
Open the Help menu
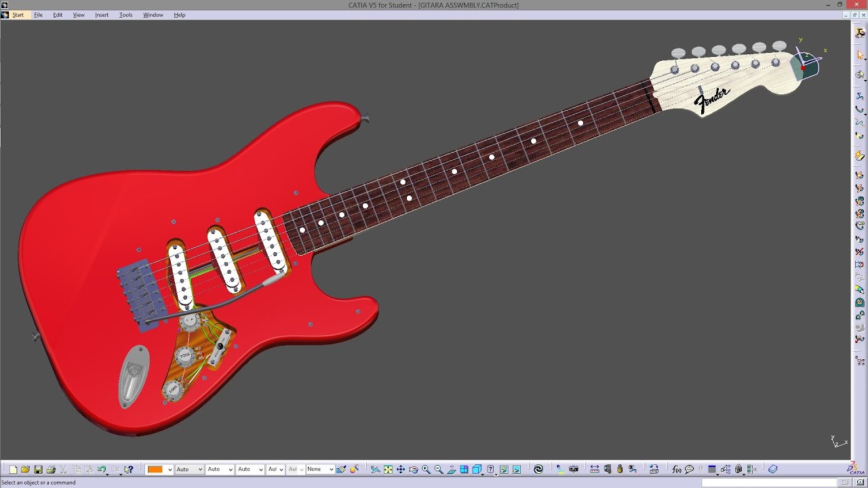180,15
